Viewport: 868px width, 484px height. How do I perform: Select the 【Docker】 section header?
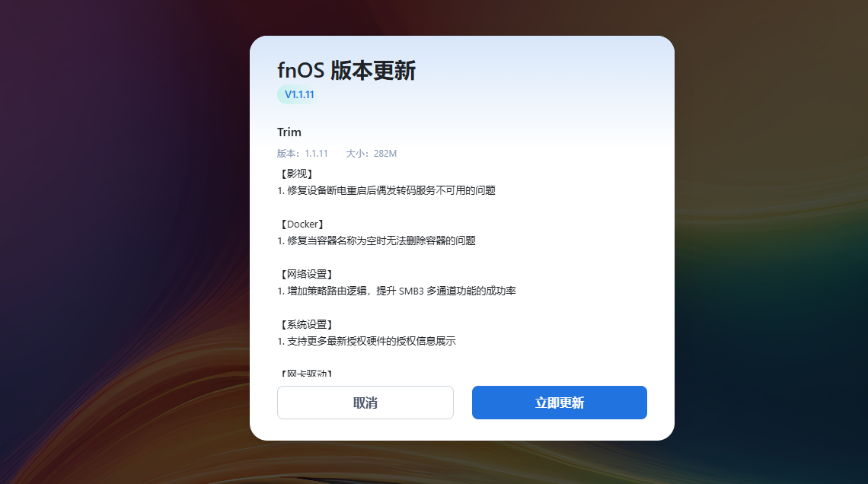click(x=302, y=224)
